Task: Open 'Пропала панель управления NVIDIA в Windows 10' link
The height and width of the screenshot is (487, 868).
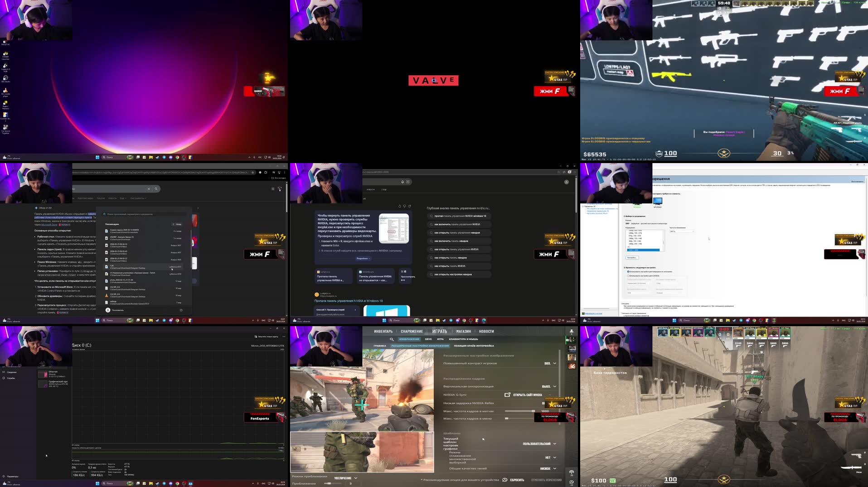Action: 349,301
